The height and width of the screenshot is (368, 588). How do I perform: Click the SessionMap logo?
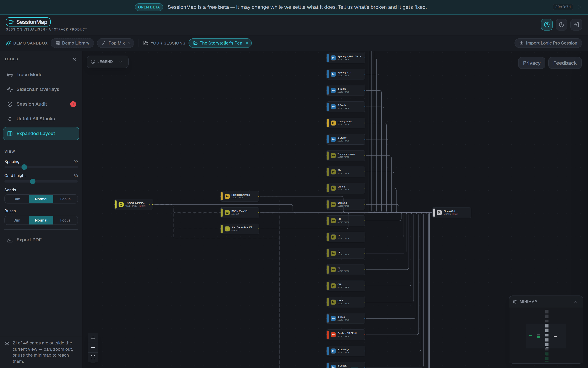[x=28, y=22]
